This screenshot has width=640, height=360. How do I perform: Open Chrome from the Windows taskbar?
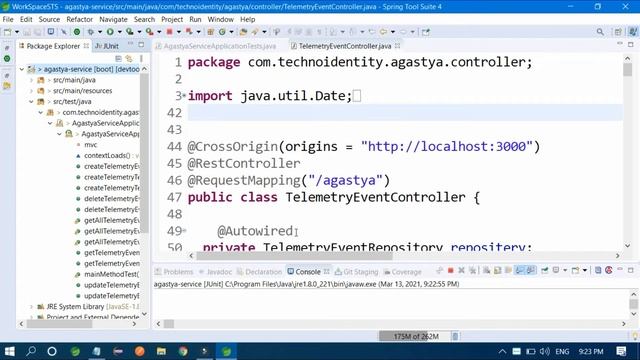pos(183,351)
